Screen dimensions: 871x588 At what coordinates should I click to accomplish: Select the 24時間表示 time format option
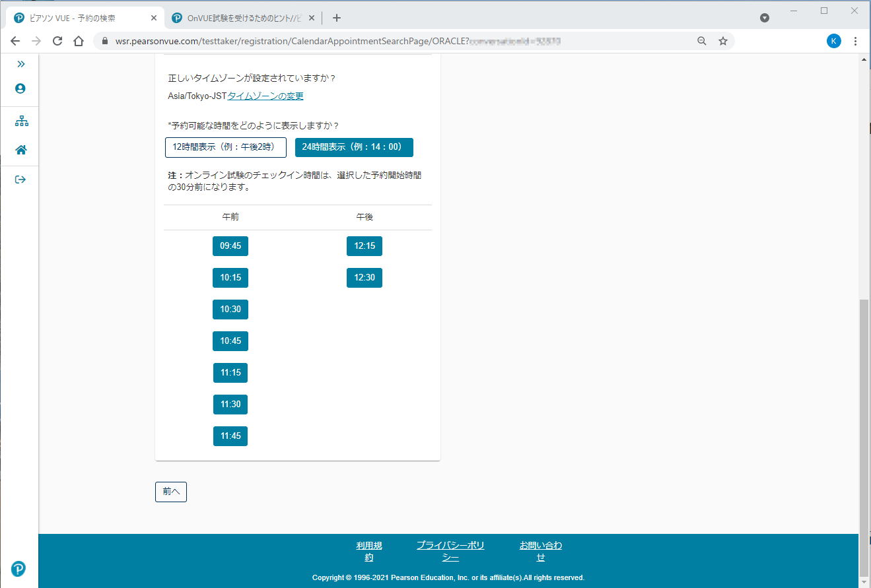click(354, 147)
